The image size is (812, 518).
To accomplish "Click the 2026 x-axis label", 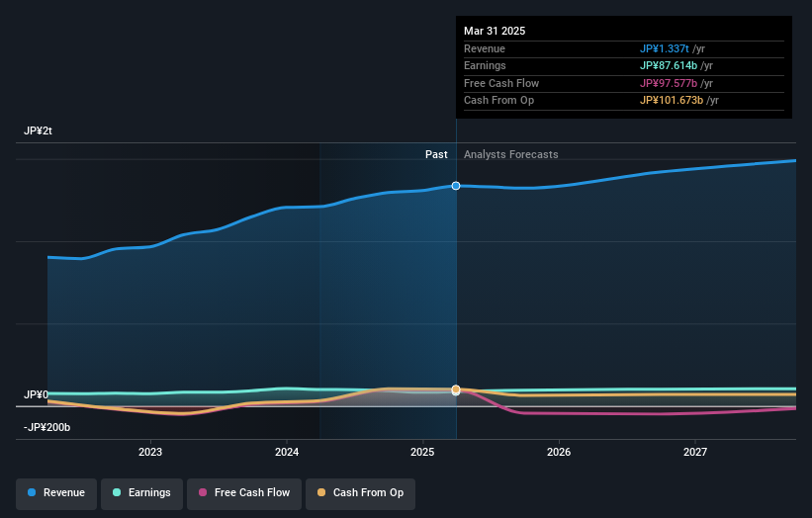I will point(559,452).
